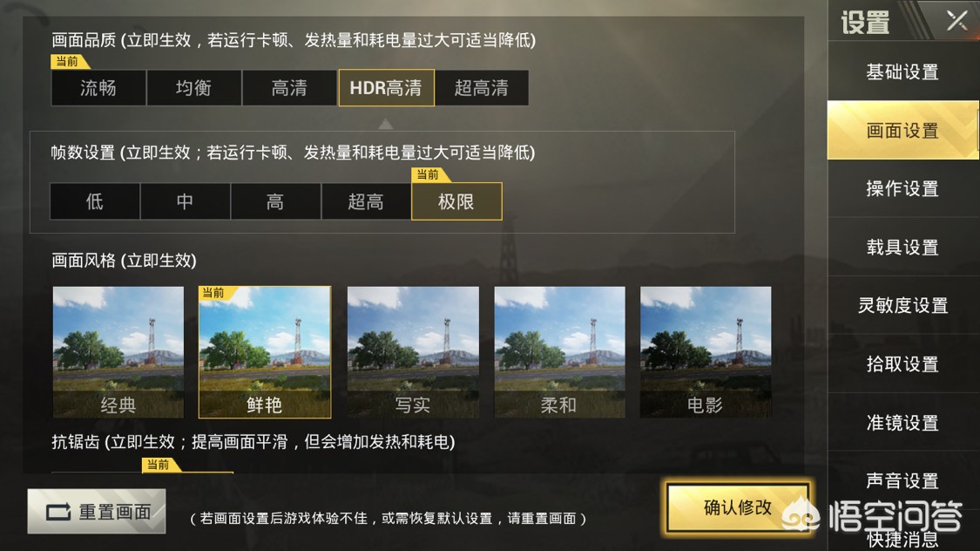980x551 pixels.
Task: Pick the 写实 style thumbnail
Action: (413, 352)
